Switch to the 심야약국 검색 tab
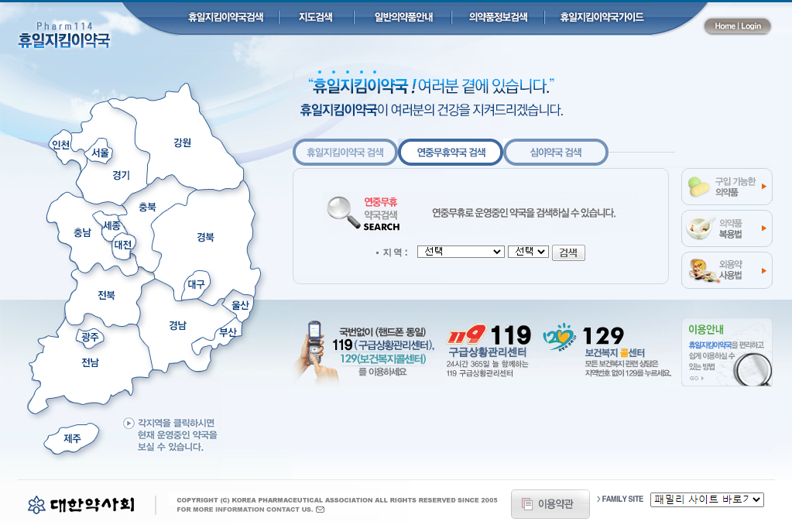The width and height of the screenshot is (792, 532). [x=555, y=152]
